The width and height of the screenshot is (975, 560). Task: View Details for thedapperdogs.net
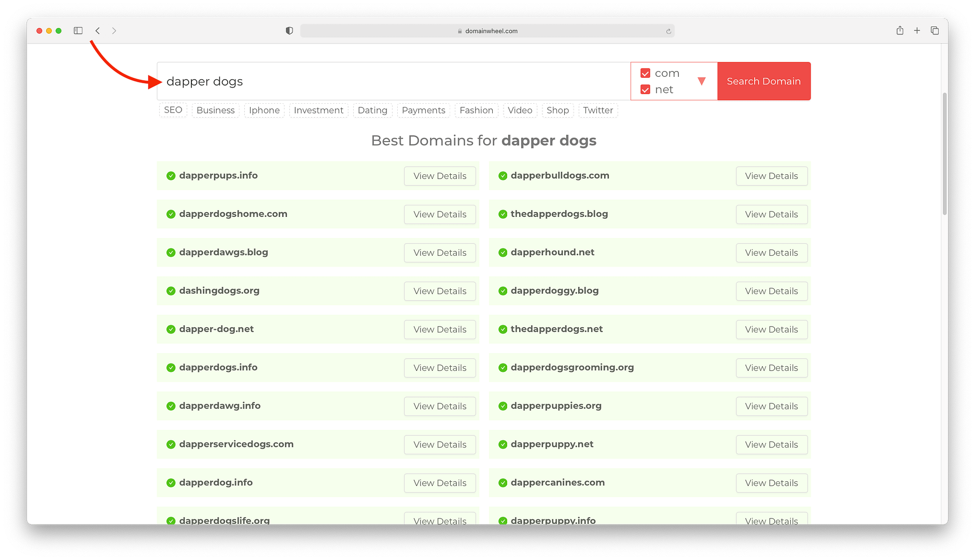772,329
